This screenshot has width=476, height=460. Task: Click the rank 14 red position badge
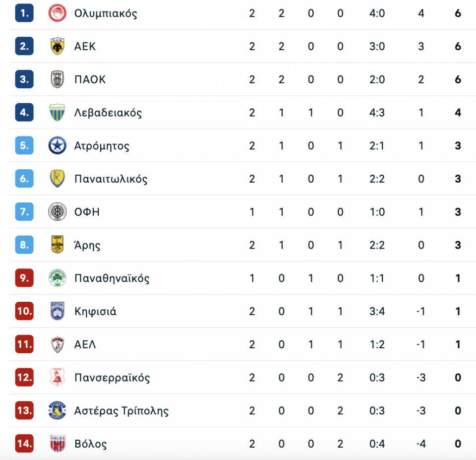pyautogui.click(x=24, y=444)
